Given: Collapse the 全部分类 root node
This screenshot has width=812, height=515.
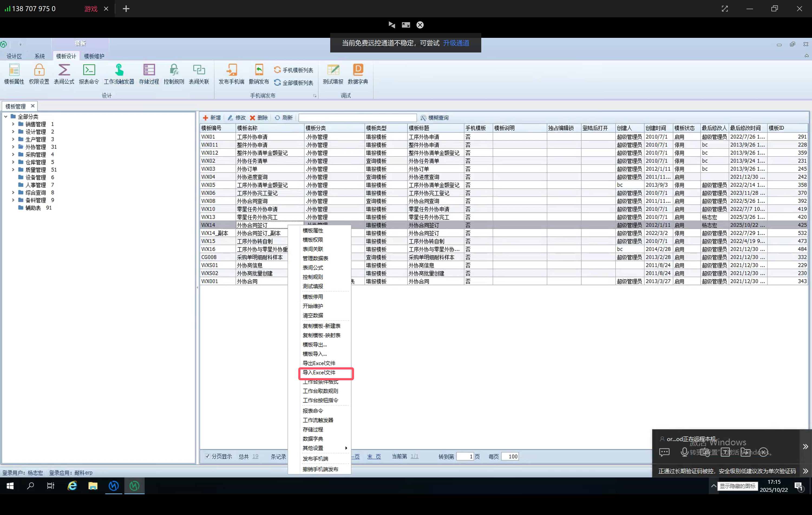Looking at the screenshot, I should [6, 117].
